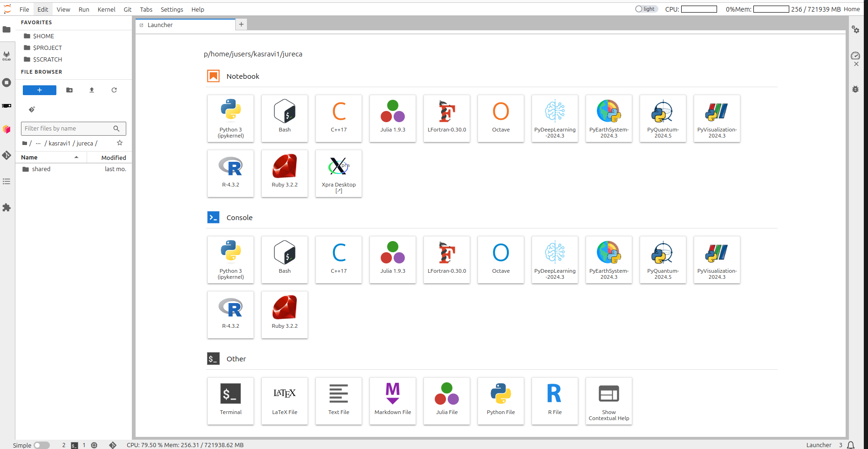
Task: Open the extension manager puzzle icon
Action: tap(7, 207)
